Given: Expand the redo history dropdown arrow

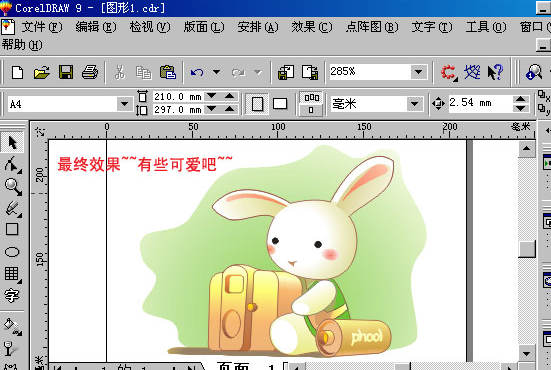Looking at the screenshot, I should 258,72.
